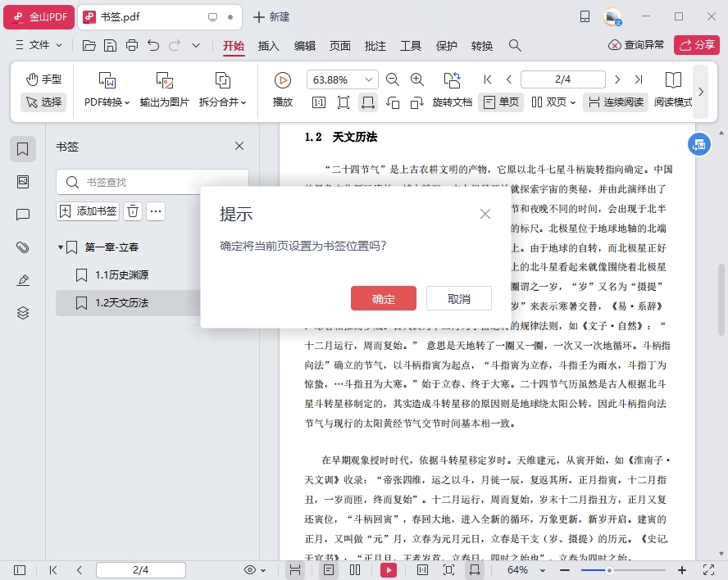Collapse the 第一章-立春 bookmark node
This screenshot has width=728, height=580.
[x=60, y=247]
